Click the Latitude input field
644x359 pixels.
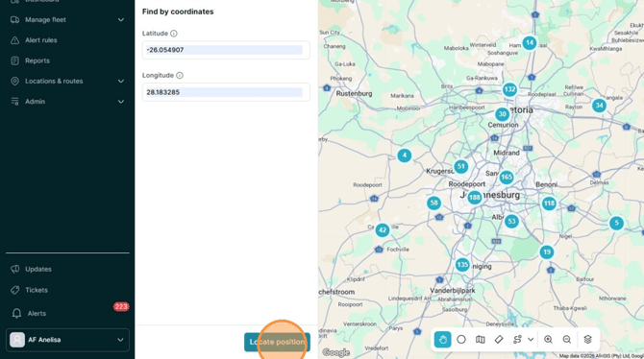click(x=226, y=50)
